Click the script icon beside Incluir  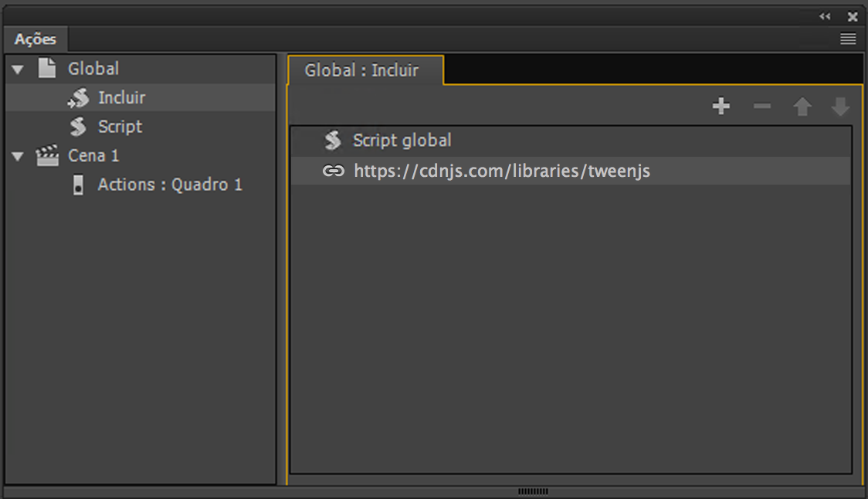(x=78, y=97)
